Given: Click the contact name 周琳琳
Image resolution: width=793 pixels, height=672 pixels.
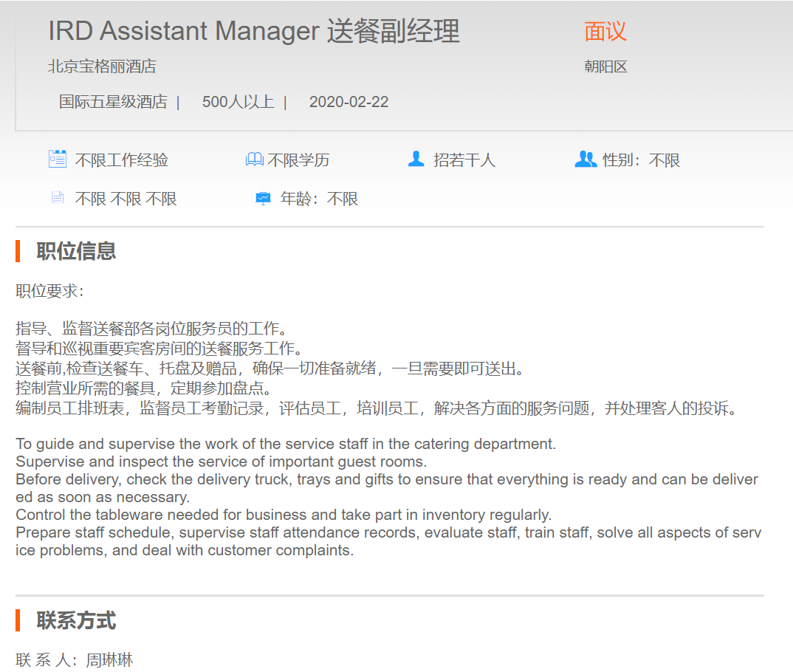Looking at the screenshot, I should pos(109,660).
